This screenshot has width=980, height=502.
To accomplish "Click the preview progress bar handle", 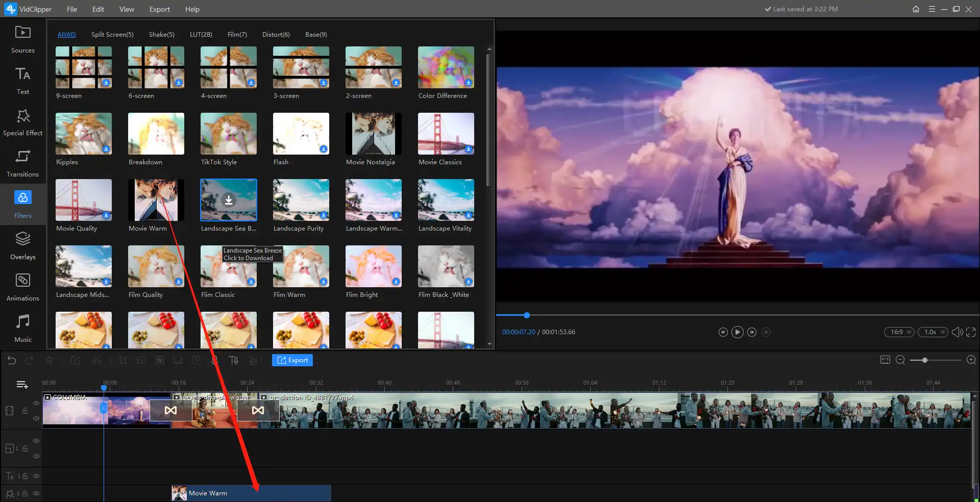I will [x=527, y=315].
